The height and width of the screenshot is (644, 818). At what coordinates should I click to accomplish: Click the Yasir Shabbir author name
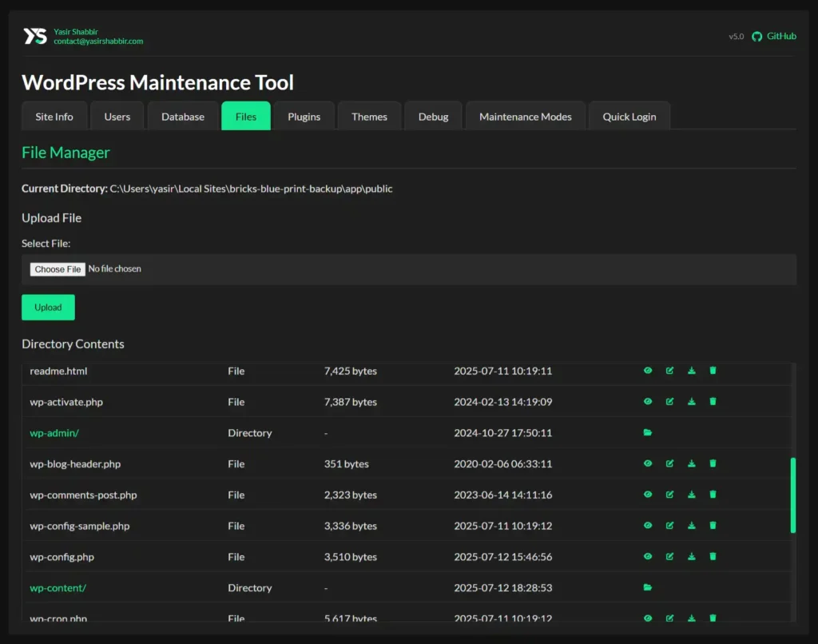point(76,32)
